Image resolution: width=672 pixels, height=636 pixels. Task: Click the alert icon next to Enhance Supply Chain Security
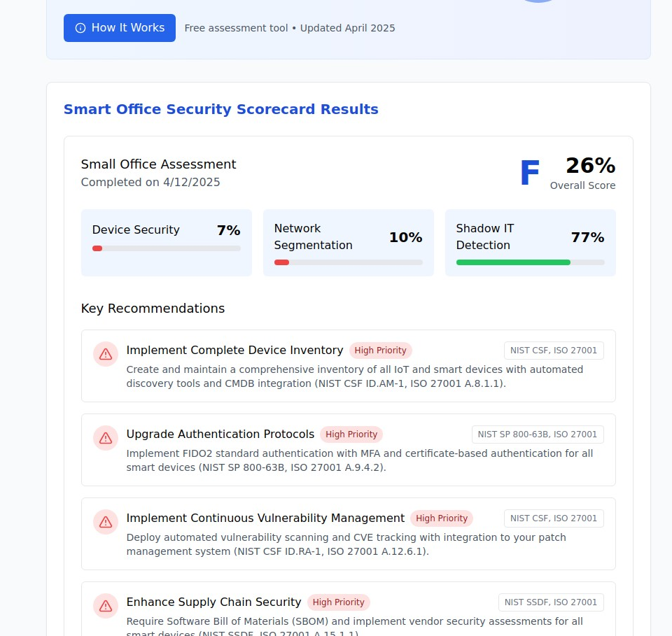[105, 606]
